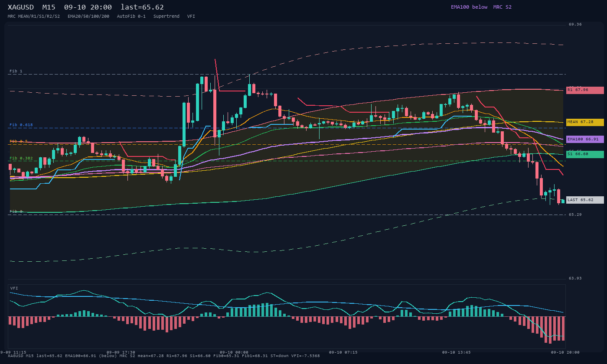The image size is (607, 364).
Task: Click the 09-10 07:15 time axis label
Action: [343, 352]
